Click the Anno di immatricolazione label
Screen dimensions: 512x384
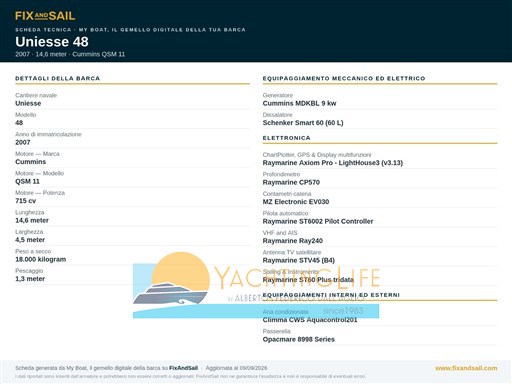(x=48, y=134)
